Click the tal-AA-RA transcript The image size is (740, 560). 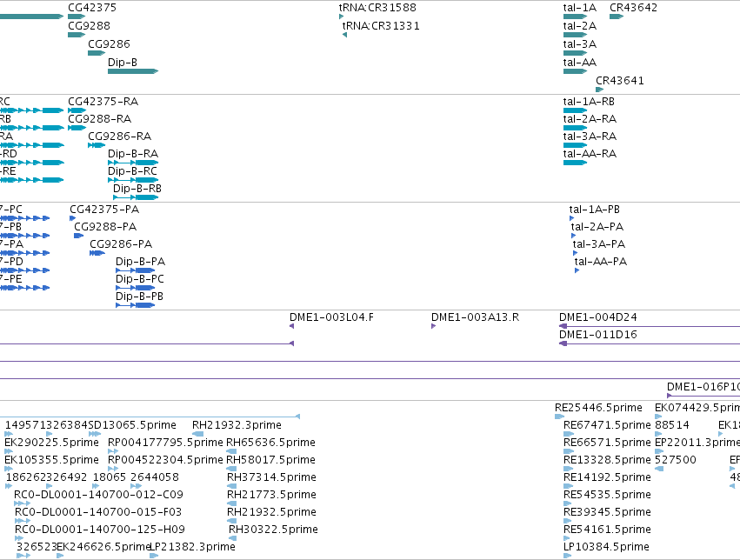575,163
